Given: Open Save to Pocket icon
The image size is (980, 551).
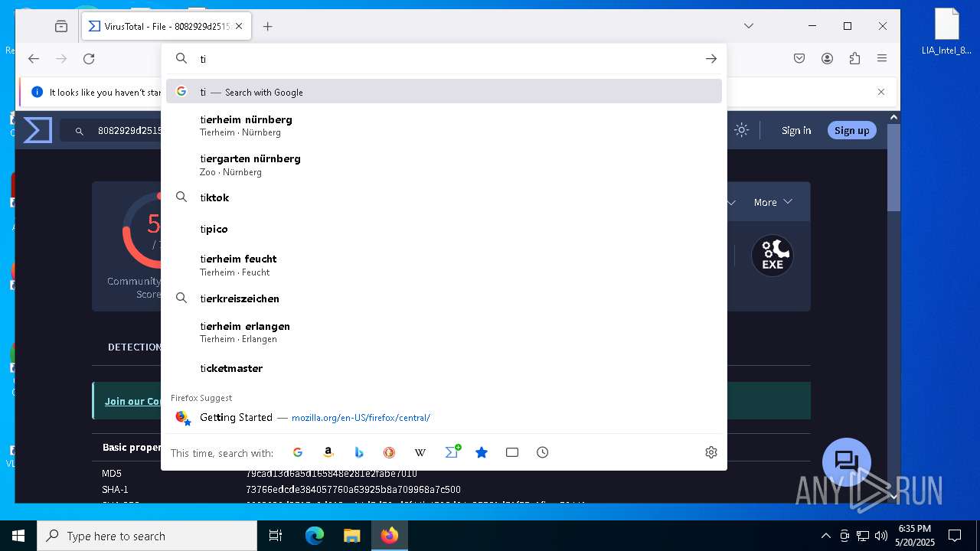Looking at the screenshot, I should pyautogui.click(x=799, y=59).
